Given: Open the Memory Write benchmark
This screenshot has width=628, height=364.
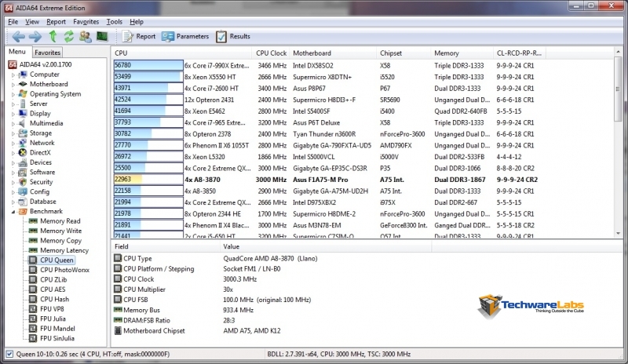Looking at the screenshot, I should pos(60,231).
